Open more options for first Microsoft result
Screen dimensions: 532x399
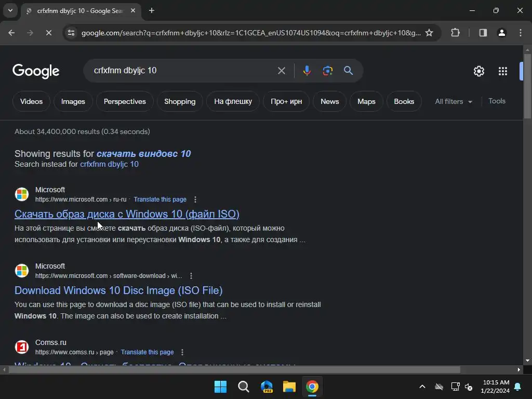(x=195, y=199)
